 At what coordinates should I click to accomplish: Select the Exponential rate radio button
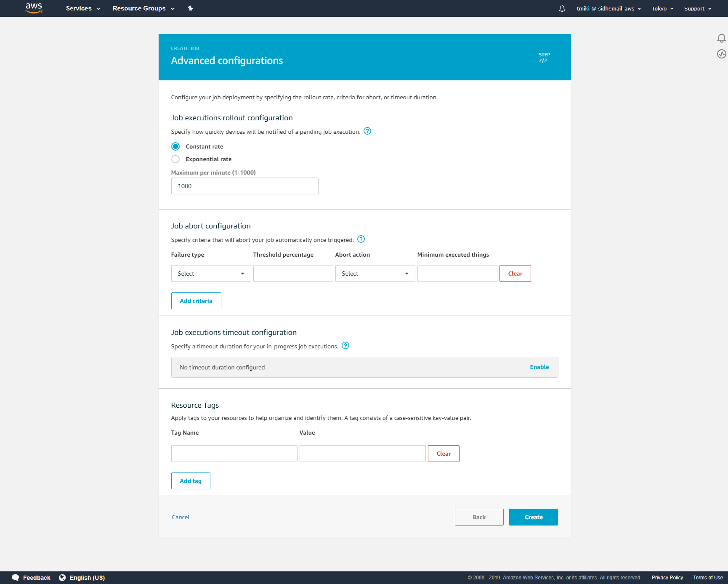point(175,159)
